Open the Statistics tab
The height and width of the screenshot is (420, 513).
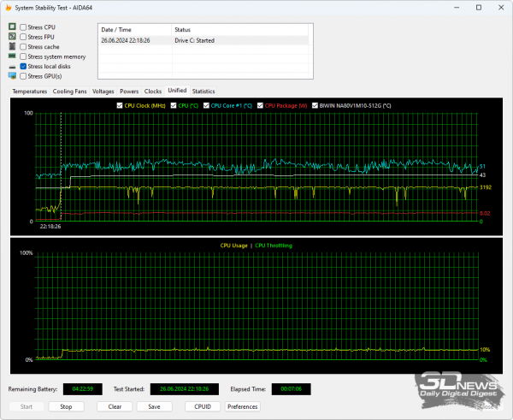point(203,91)
